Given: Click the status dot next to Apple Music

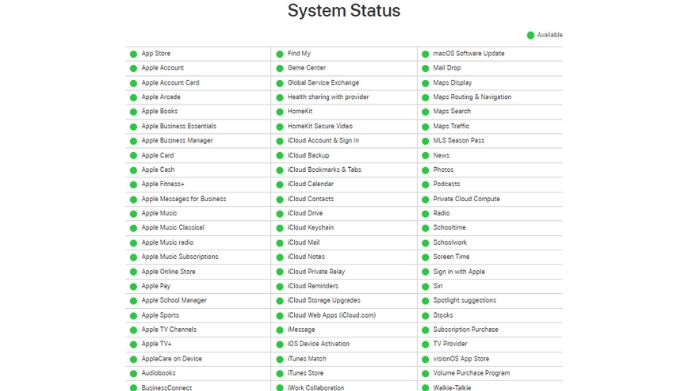Looking at the screenshot, I should [133, 214].
